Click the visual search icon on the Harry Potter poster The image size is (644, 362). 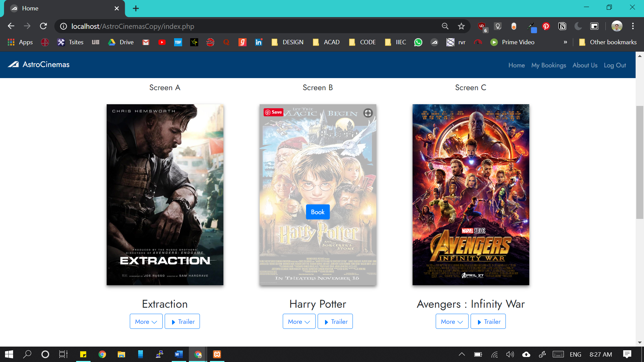click(368, 113)
